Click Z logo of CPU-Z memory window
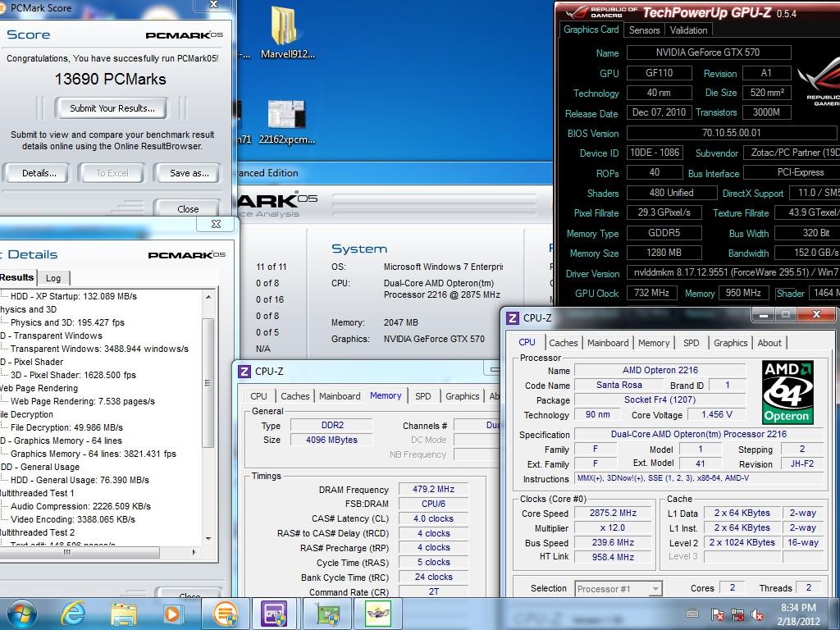 (x=244, y=371)
